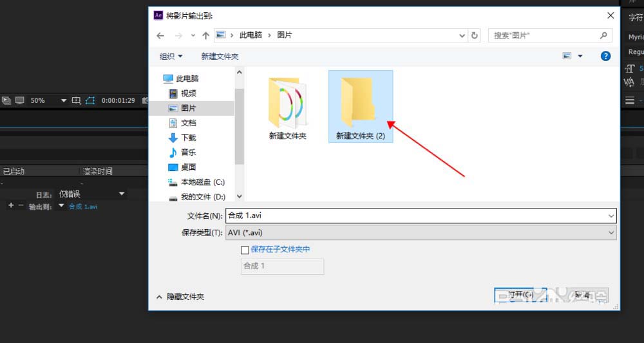Click the primary viewer monitor icon in After Effects

(20, 100)
